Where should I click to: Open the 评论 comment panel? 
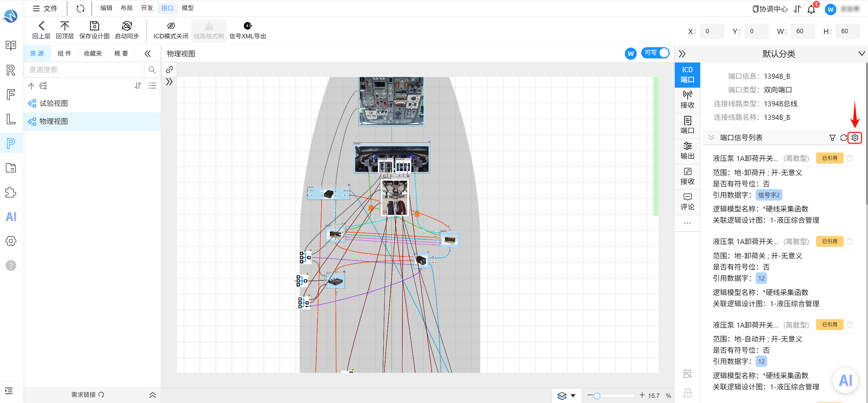tap(687, 202)
